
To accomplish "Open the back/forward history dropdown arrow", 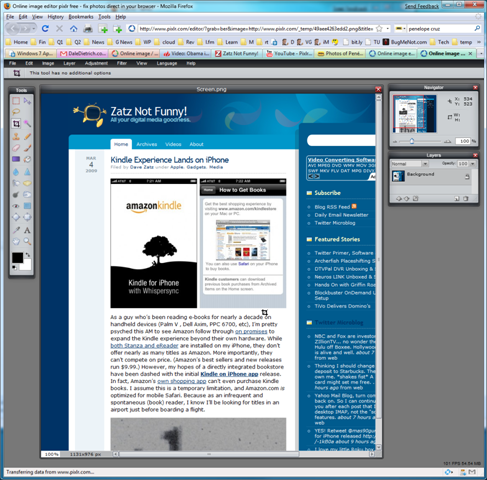I will tap(34, 29).
